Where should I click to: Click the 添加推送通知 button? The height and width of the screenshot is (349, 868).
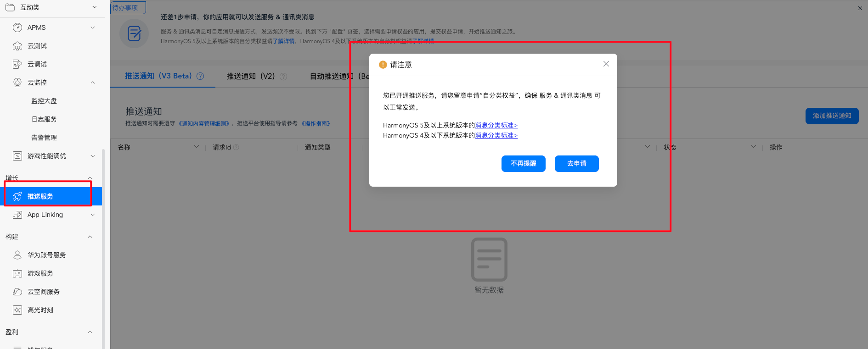(832, 116)
